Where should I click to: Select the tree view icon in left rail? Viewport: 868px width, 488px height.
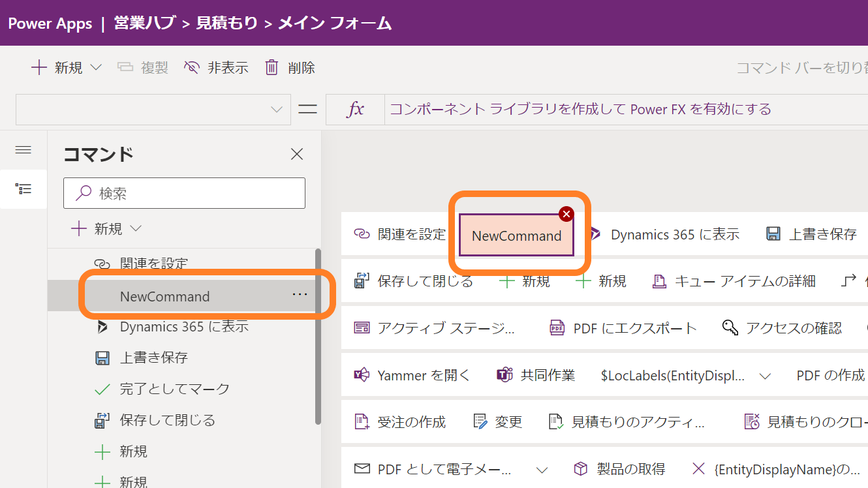pyautogui.click(x=23, y=189)
